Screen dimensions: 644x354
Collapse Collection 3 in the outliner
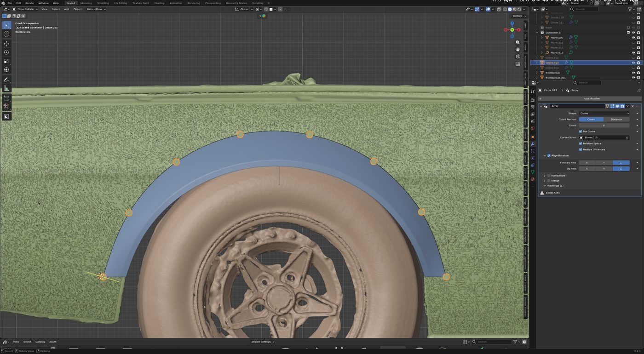(537, 33)
